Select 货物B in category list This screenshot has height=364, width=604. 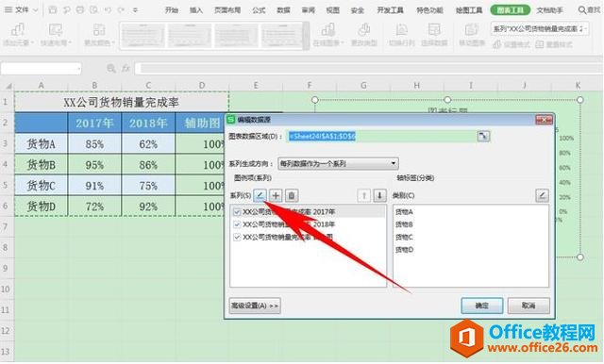404,224
